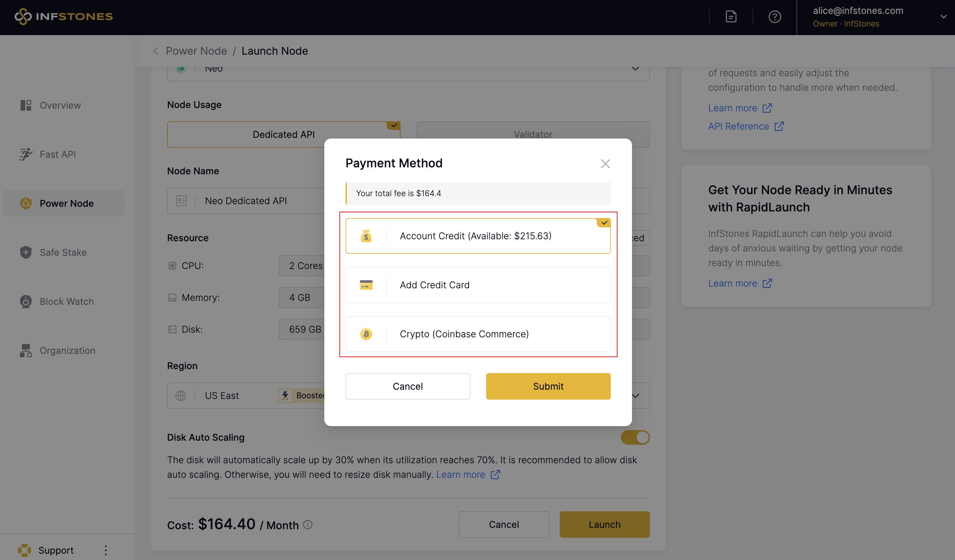Select Add Credit Card payment option

(477, 285)
